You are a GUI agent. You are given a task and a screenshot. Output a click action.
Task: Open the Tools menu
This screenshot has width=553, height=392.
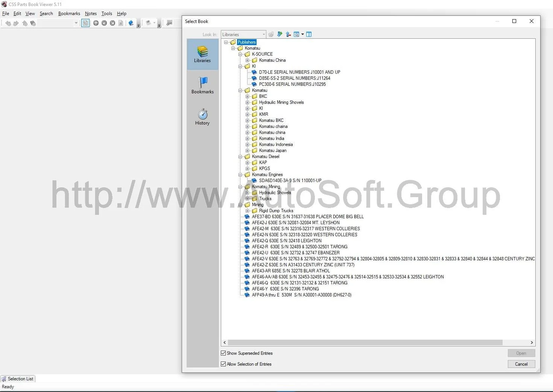(106, 14)
